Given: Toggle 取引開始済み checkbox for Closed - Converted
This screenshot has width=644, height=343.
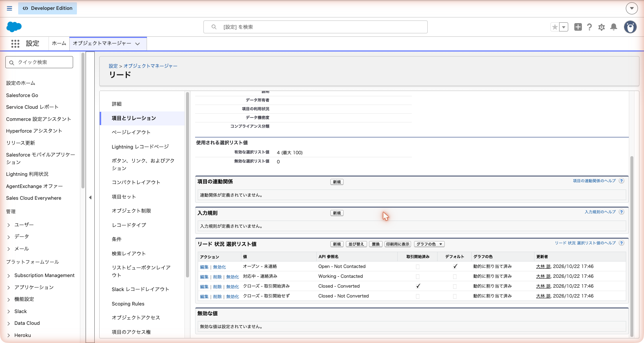Looking at the screenshot, I should click(418, 286).
